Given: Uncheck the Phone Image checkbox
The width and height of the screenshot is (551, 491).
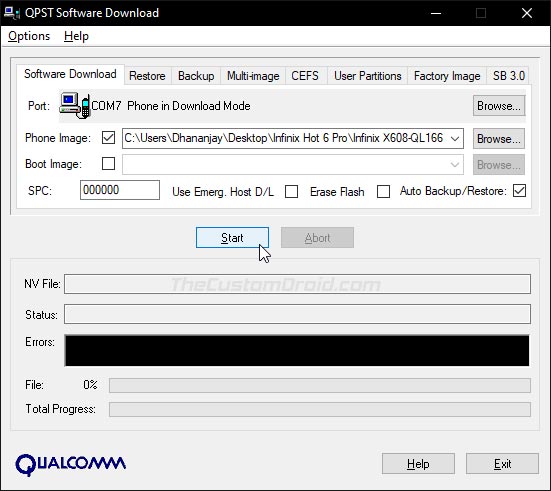Looking at the screenshot, I should [108, 137].
